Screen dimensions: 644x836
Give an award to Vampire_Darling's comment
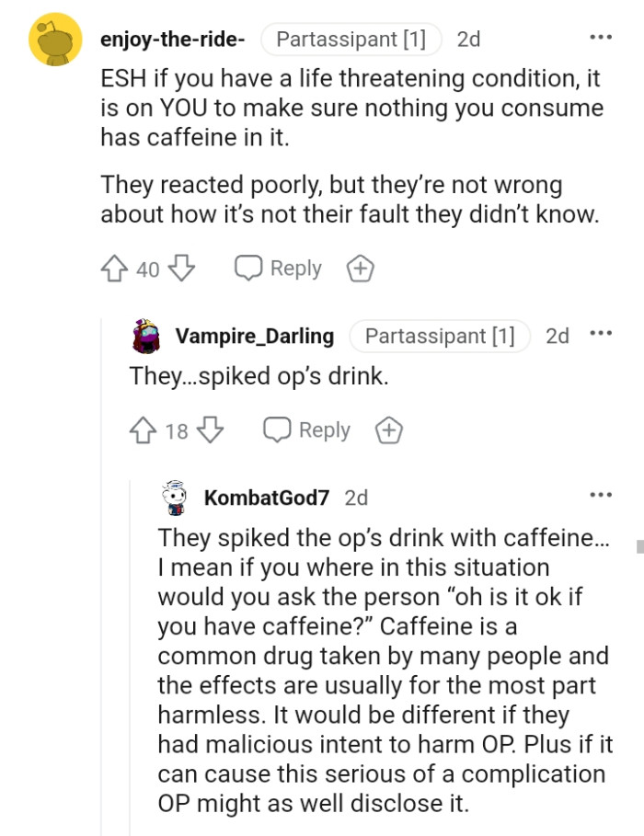tap(389, 429)
